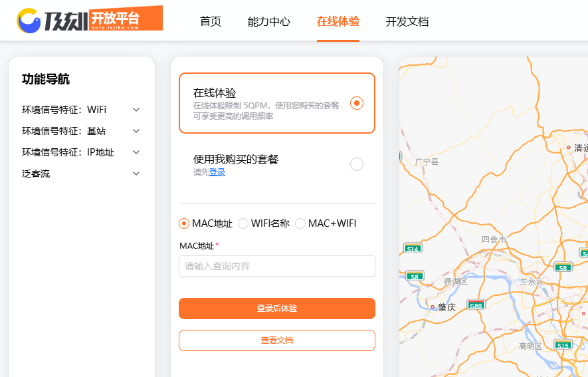Click the S14 highway shield on map

pyautogui.click(x=413, y=249)
